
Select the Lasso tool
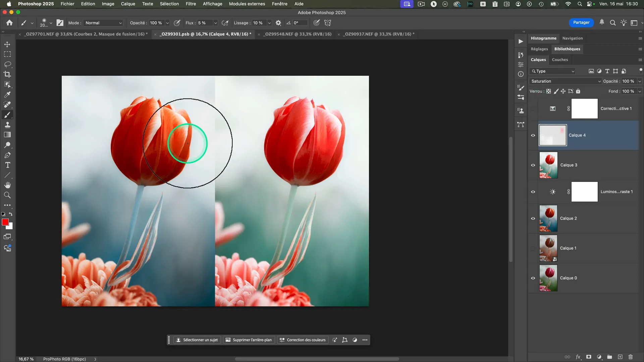(7, 64)
